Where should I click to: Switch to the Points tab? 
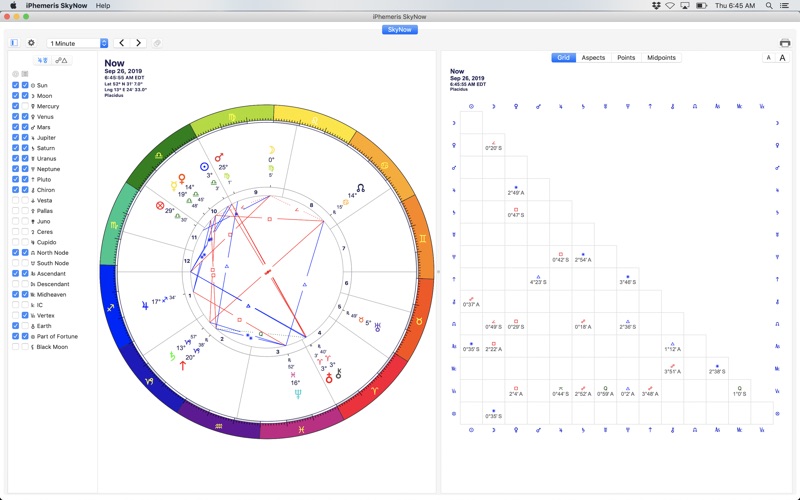tap(626, 58)
